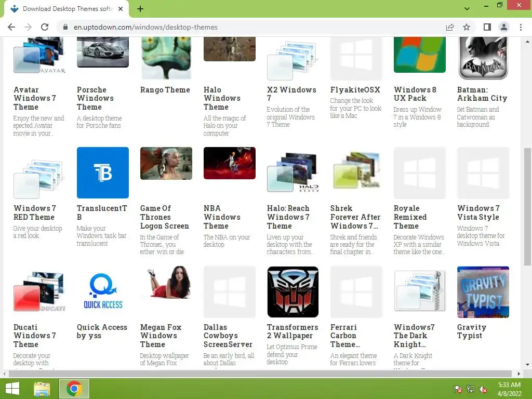Click the vertical scrollbar thumb
Image resolution: width=532 pixels, height=399 pixels.
[527, 206]
